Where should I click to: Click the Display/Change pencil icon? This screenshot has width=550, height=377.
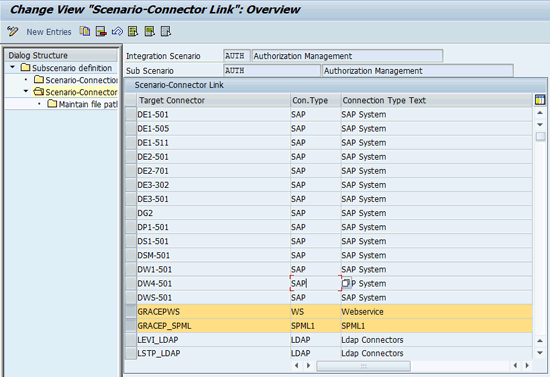point(13,32)
